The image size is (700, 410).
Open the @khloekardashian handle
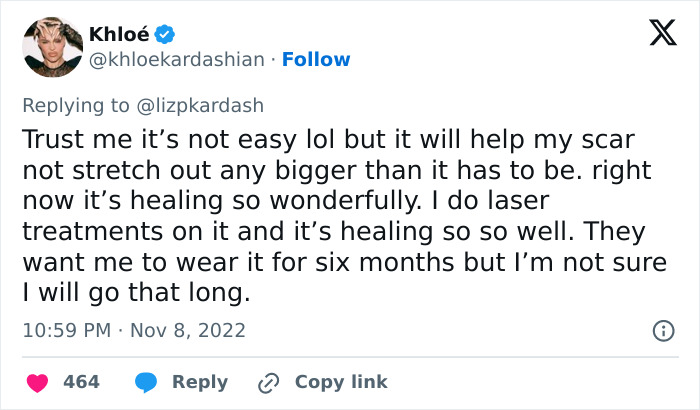pos(177,60)
